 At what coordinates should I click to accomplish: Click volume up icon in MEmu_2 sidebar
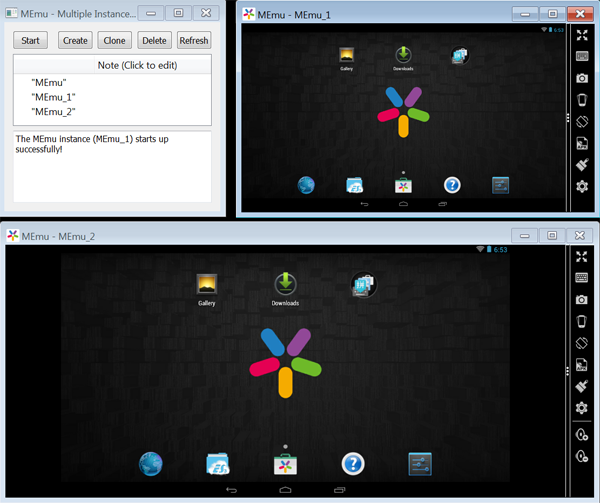(582, 435)
